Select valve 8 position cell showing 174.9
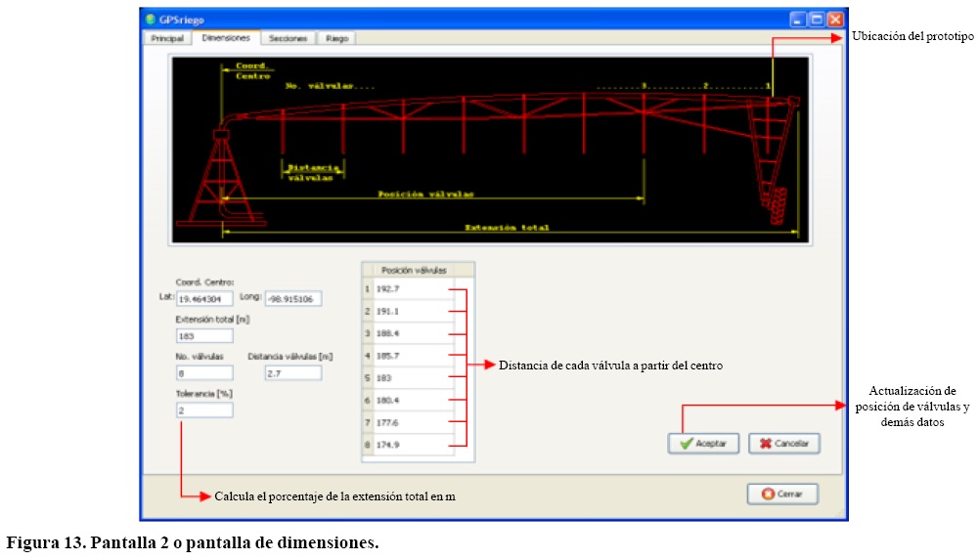 tap(412, 446)
